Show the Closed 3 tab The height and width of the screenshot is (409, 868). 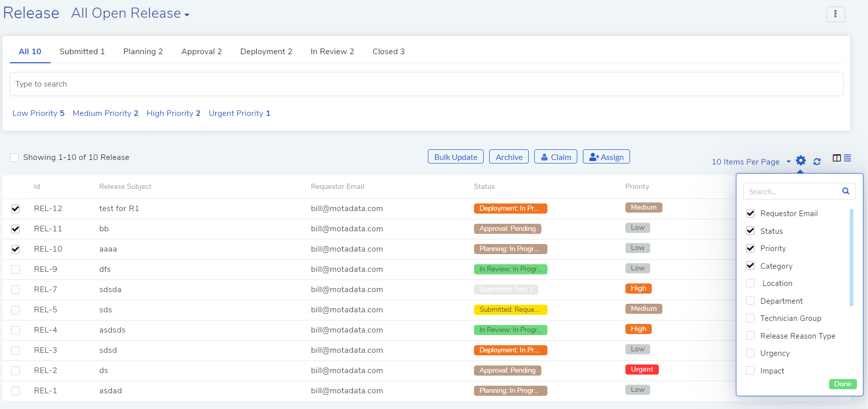point(388,52)
